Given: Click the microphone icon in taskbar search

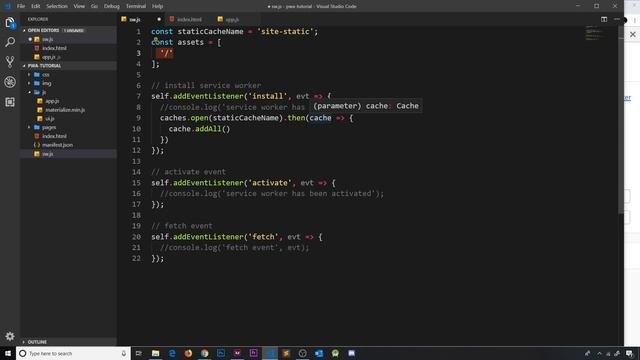Looking at the screenshot, I should click(x=124, y=353).
